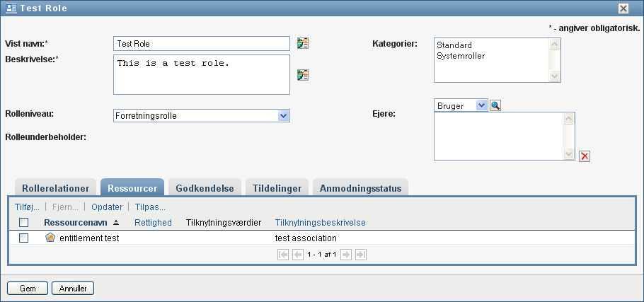Click the magnifier search icon for Ejere
Image resolution: width=644 pixels, height=302 pixels.
click(x=495, y=105)
